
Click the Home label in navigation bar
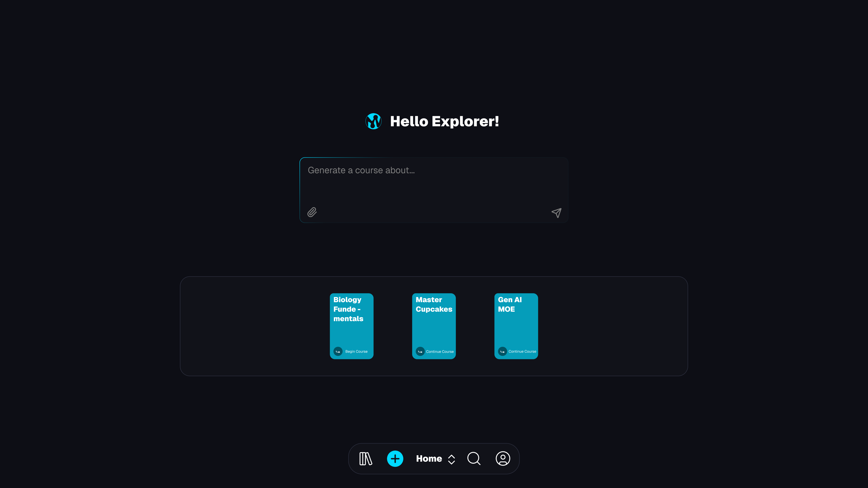[429, 459]
